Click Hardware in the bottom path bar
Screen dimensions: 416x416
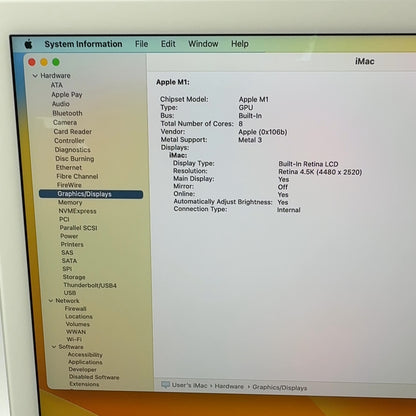(229, 386)
